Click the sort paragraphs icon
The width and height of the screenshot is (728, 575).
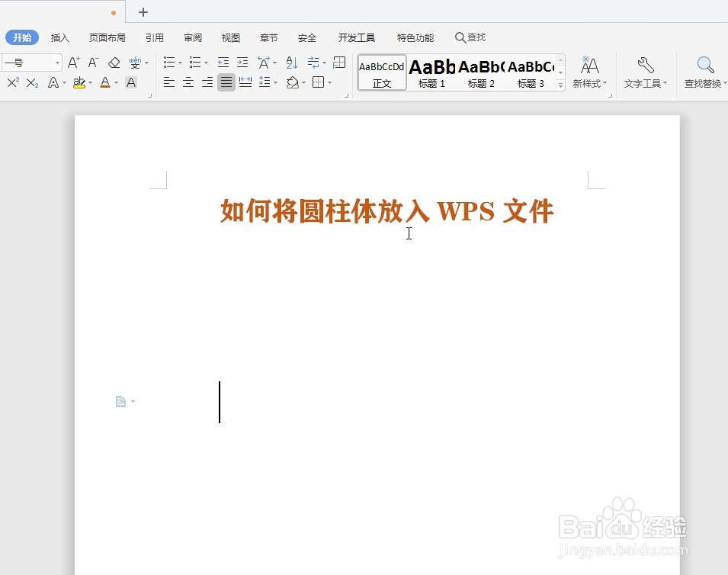coord(291,62)
